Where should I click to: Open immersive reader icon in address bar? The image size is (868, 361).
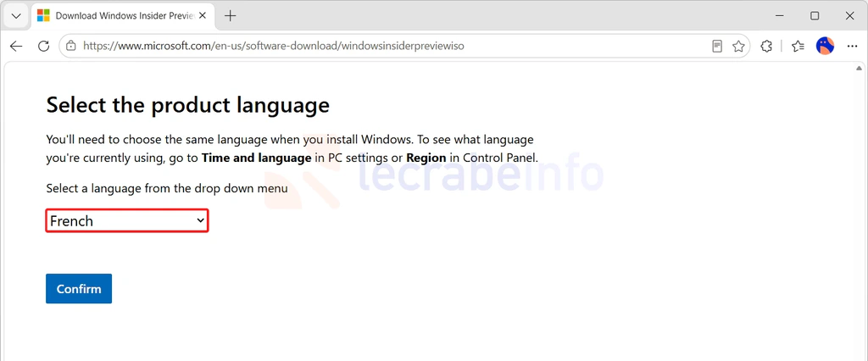click(717, 46)
